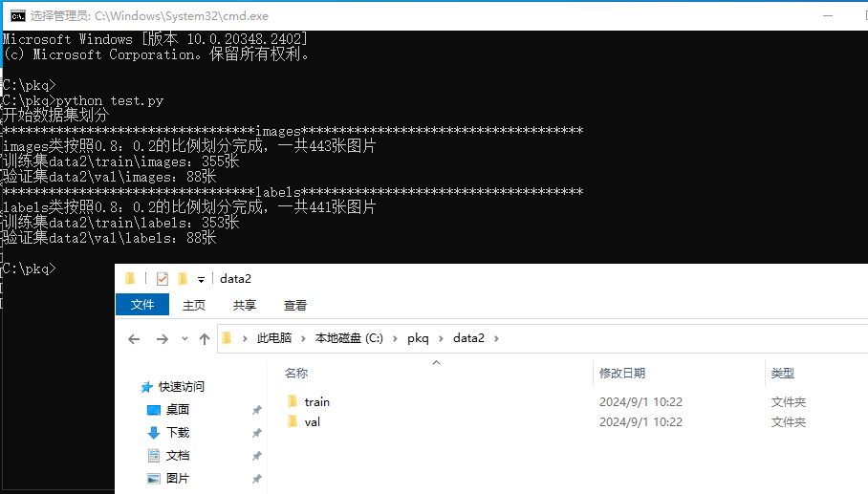Click train folder date 2024/9/1 10:22
The height and width of the screenshot is (494, 868).
tap(640, 401)
